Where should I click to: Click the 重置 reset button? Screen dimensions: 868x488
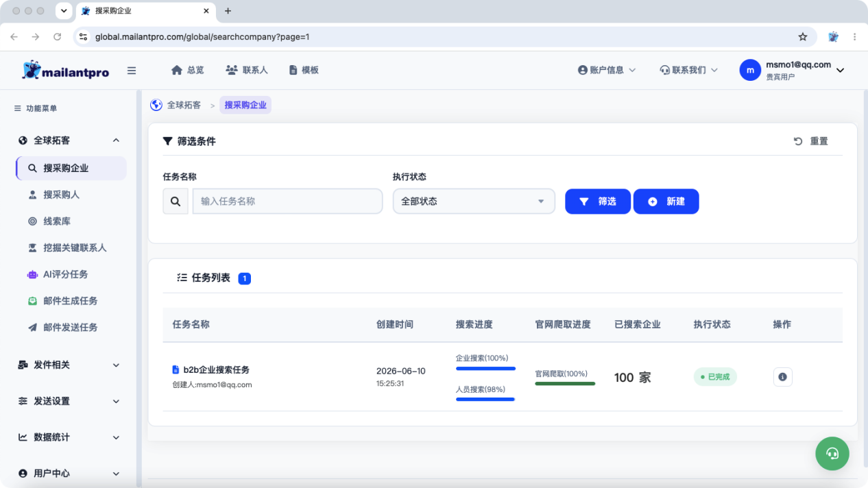(811, 141)
